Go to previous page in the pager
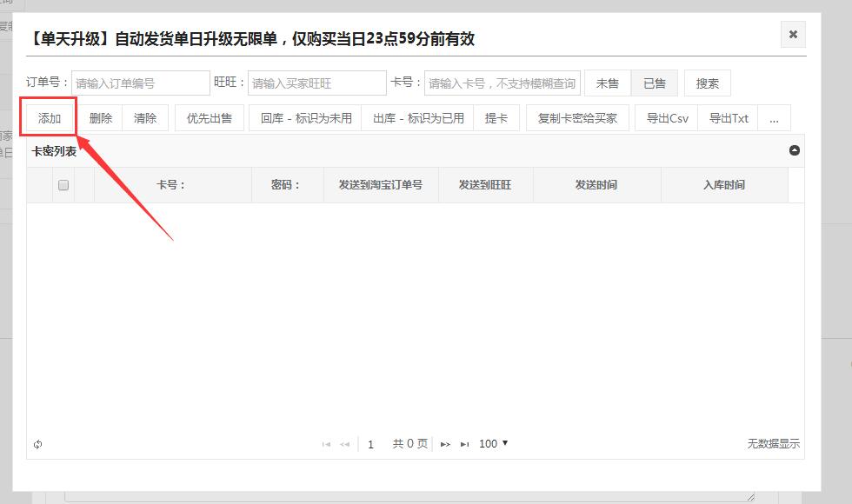Screen dimensions: 852x504 tap(344, 444)
